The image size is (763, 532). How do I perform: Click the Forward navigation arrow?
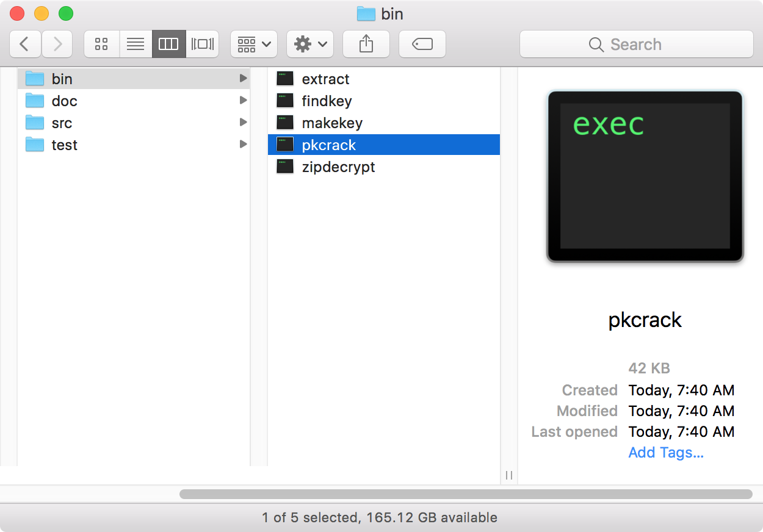(57, 44)
